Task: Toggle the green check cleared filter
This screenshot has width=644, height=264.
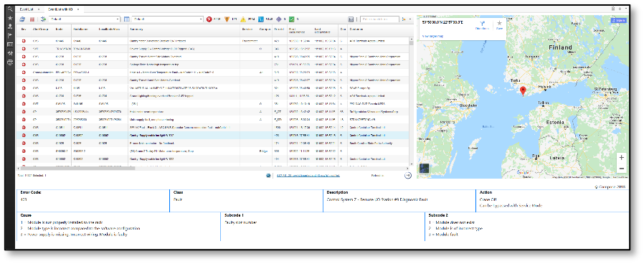Action: [x=291, y=19]
